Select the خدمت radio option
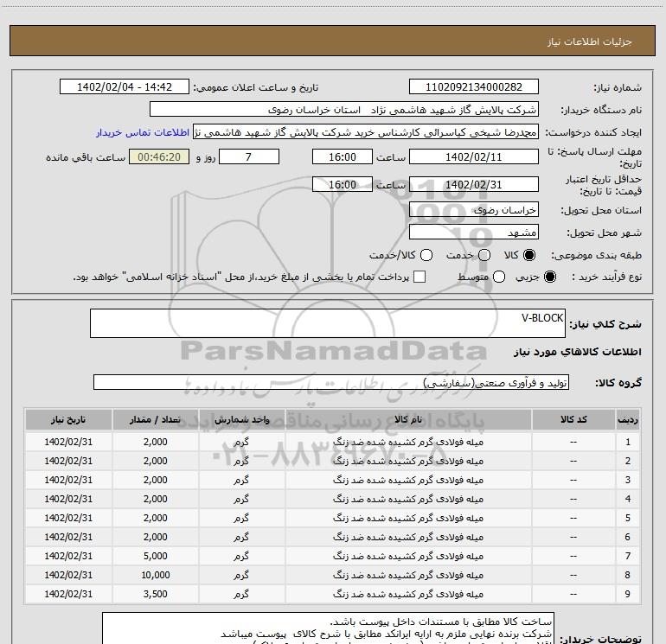The image size is (666, 644). [483, 256]
